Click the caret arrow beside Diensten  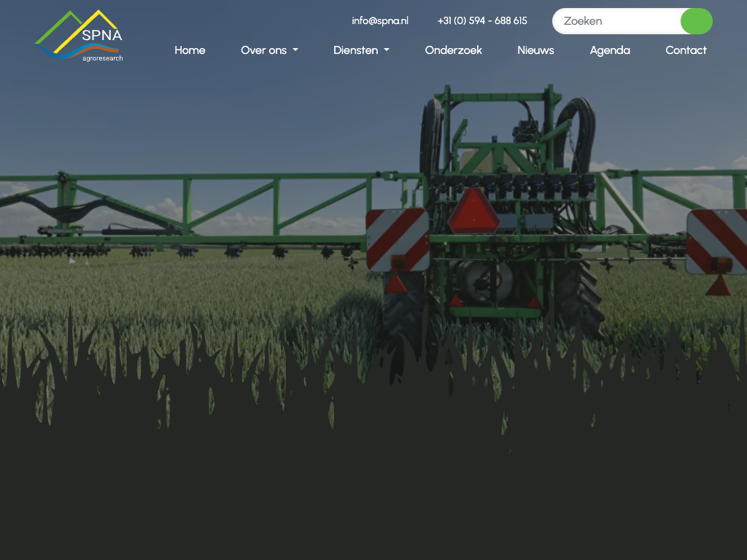click(x=387, y=50)
